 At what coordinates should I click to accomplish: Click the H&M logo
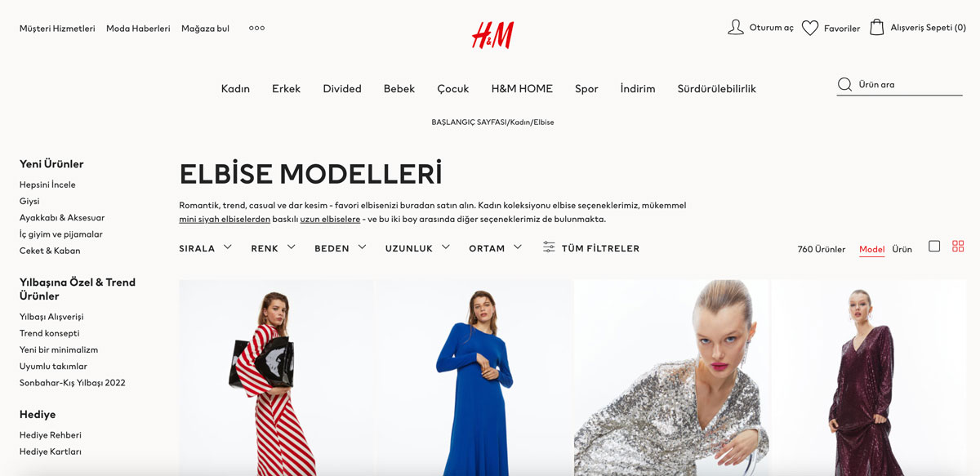click(x=492, y=34)
